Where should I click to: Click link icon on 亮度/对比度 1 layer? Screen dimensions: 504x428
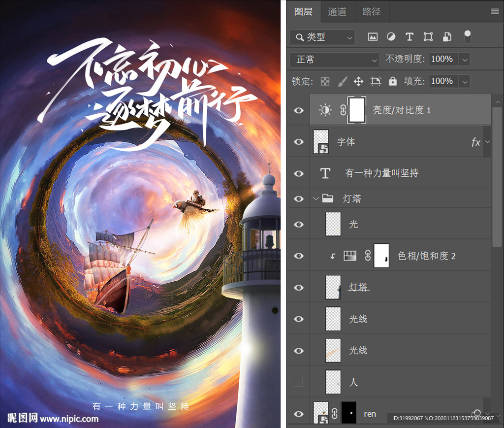pos(343,110)
